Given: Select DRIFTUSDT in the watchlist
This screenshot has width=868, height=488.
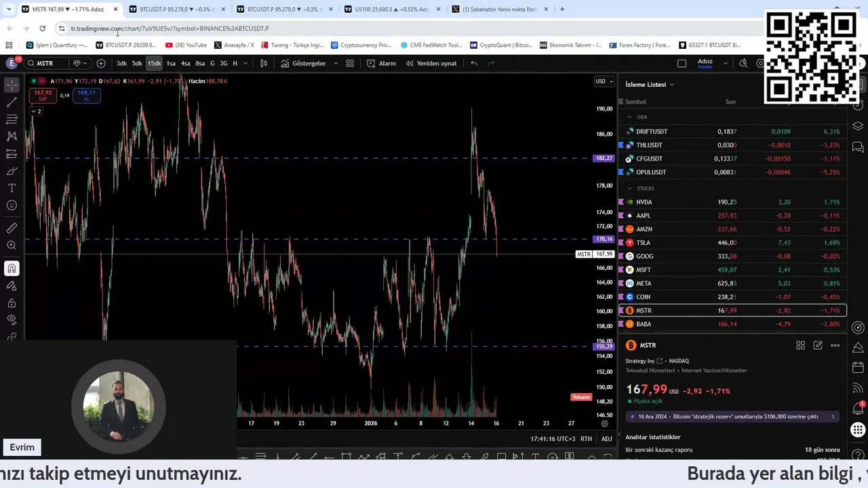Looking at the screenshot, I should [x=732, y=131].
